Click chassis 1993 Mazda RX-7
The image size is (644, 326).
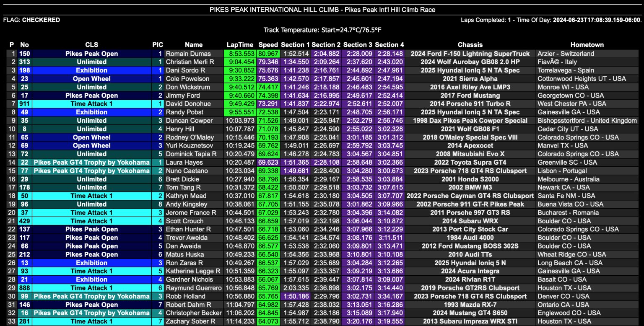point(470,305)
